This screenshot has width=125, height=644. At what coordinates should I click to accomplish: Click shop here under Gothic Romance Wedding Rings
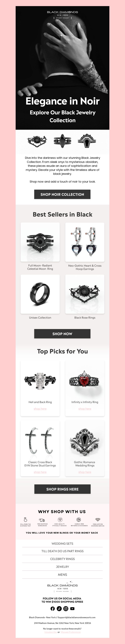point(85,472)
